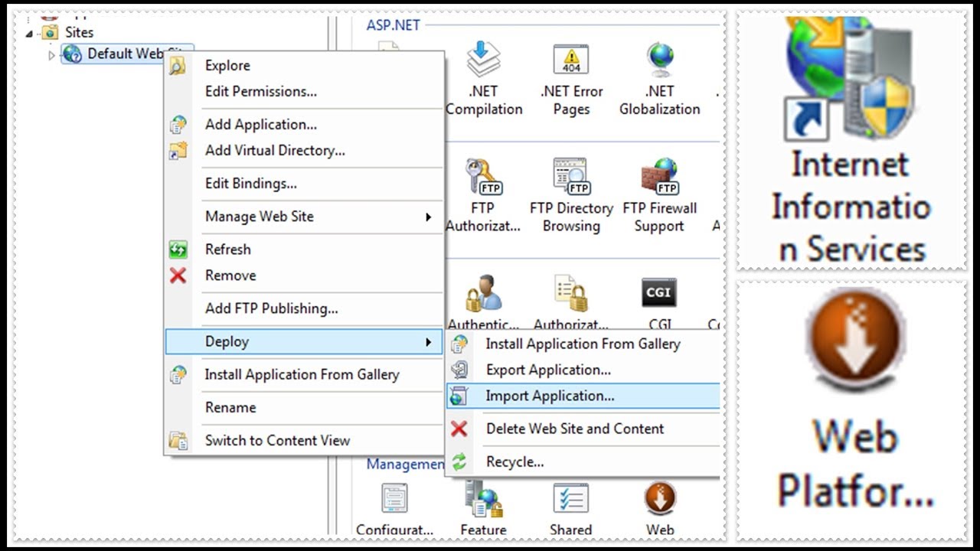Click the red X Remove icon
This screenshot has height=551, width=980.
coord(178,275)
